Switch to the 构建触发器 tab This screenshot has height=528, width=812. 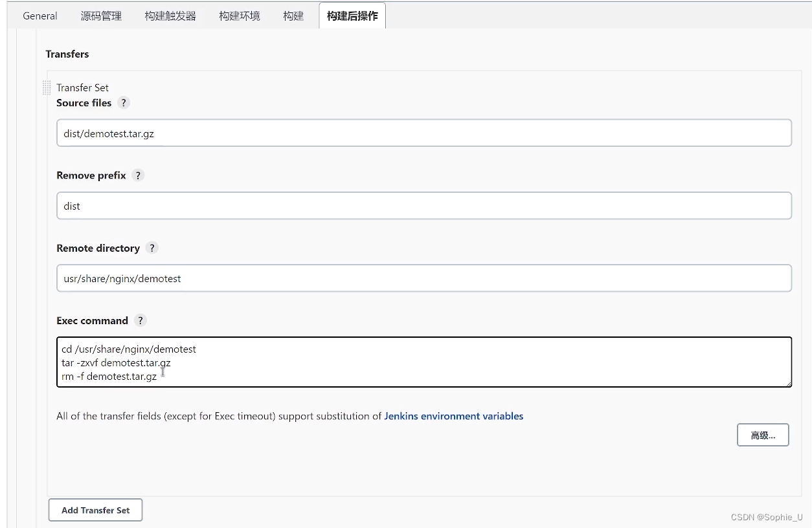170,16
